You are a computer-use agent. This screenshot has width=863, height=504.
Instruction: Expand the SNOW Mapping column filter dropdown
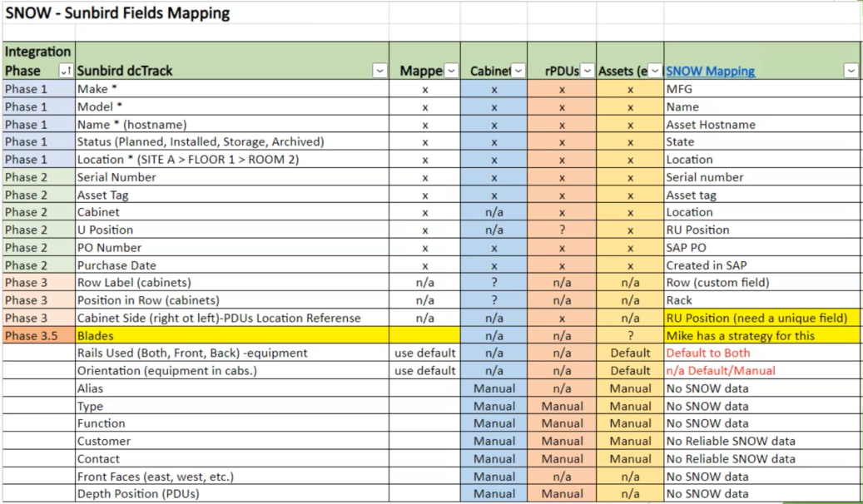[x=851, y=71]
